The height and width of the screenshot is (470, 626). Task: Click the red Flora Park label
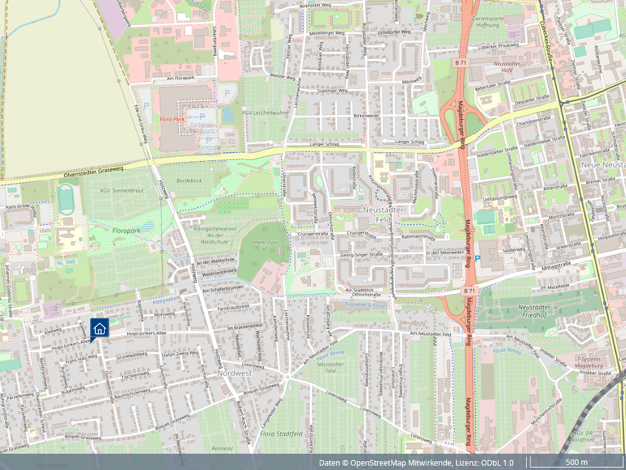[173, 119]
